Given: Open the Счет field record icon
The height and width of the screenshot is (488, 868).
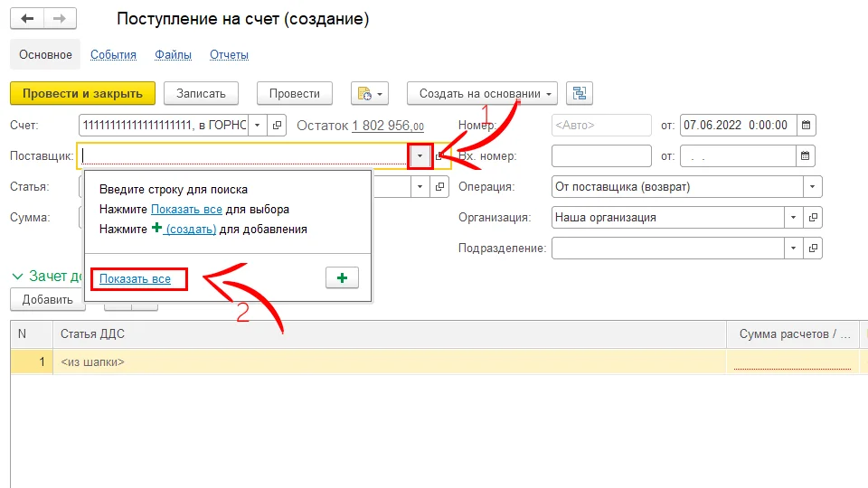Looking at the screenshot, I should coord(278,125).
